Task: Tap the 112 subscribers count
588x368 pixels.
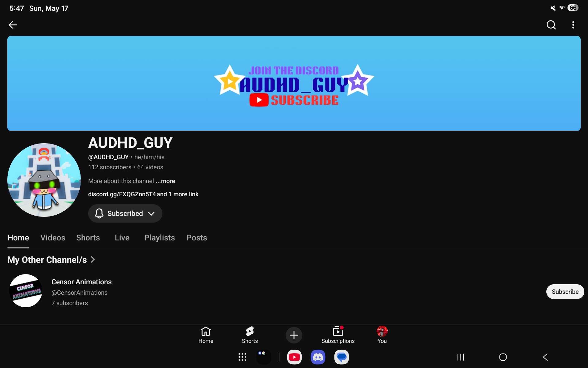Action: tap(110, 167)
